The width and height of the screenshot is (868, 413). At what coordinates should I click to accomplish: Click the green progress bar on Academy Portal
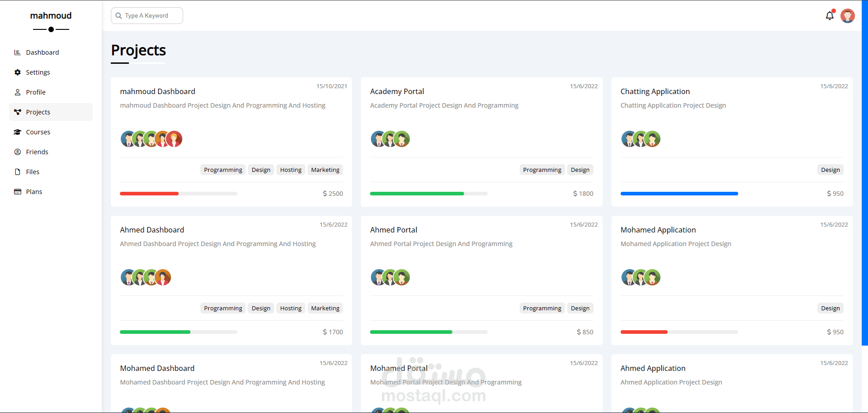click(x=417, y=194)
